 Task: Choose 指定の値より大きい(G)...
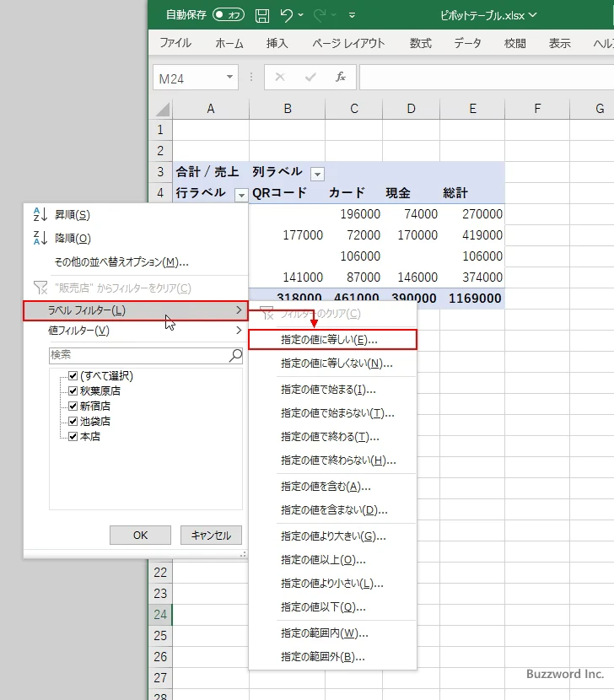(332, 536)
